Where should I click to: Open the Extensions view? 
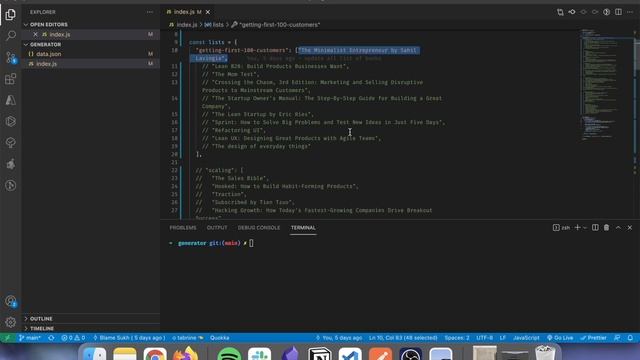point(11,79)
